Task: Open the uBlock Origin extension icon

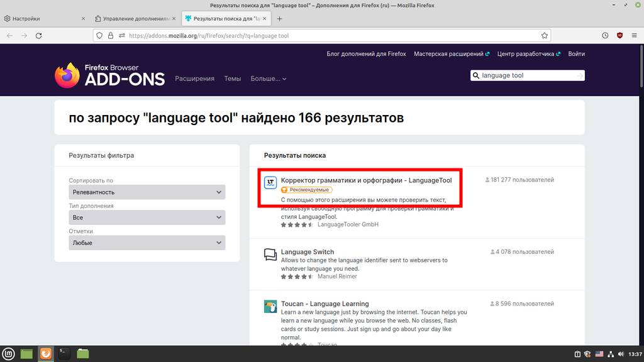Action: 619,36
